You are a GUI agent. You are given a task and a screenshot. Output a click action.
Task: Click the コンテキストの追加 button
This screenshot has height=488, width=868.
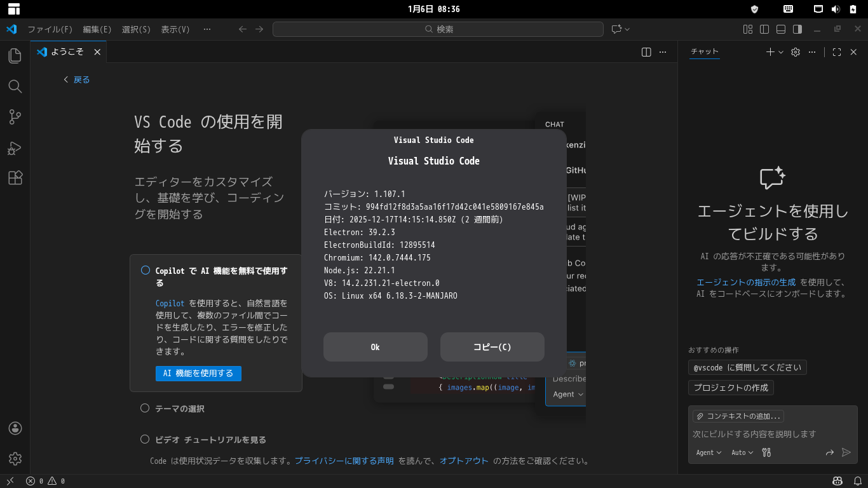coord(738,416)
